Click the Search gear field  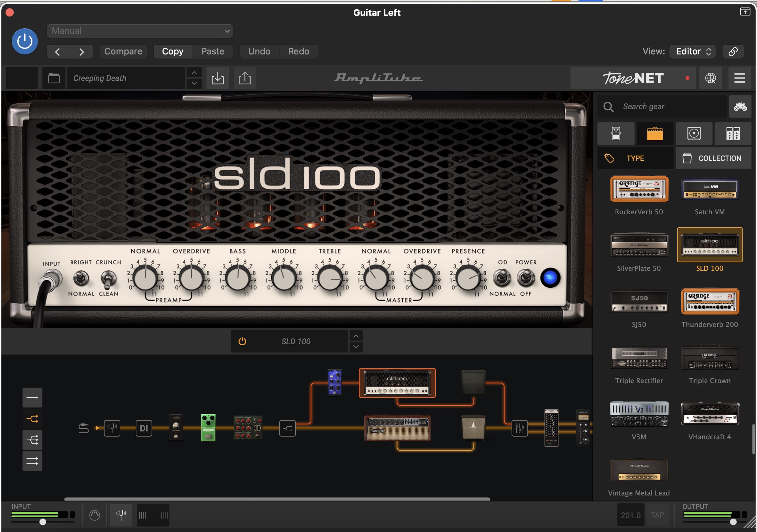(x=662, y=106)
